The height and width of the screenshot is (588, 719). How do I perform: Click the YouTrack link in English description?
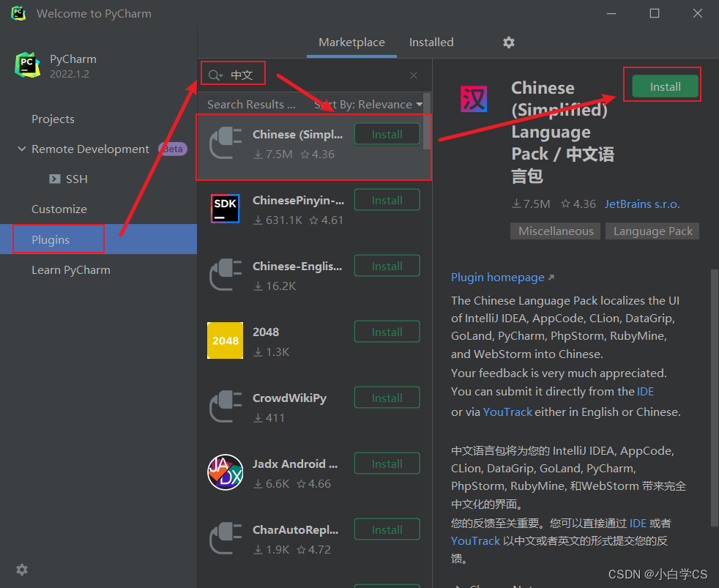(x=507, y=412)
